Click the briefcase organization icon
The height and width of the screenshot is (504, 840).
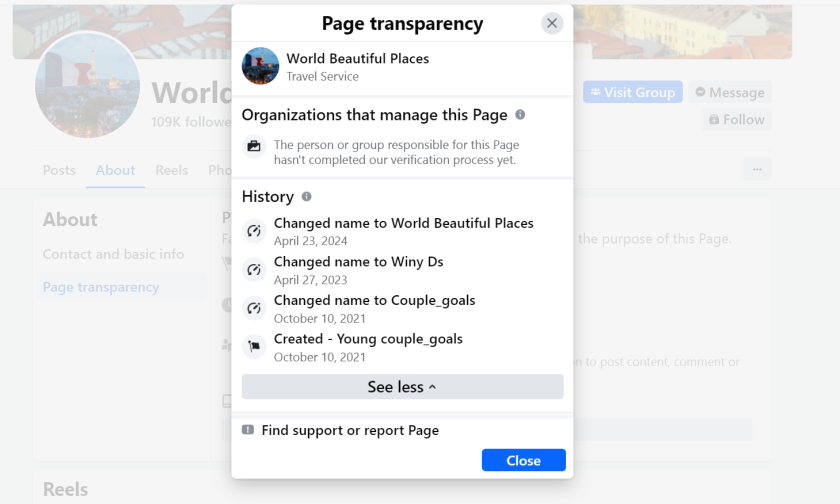[254, 147]
